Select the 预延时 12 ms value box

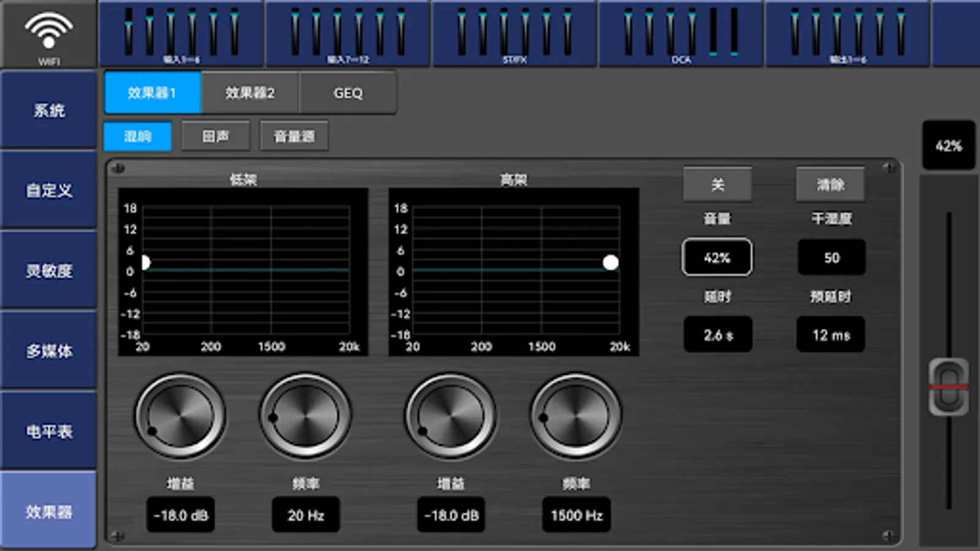click(x=831, y=334)
